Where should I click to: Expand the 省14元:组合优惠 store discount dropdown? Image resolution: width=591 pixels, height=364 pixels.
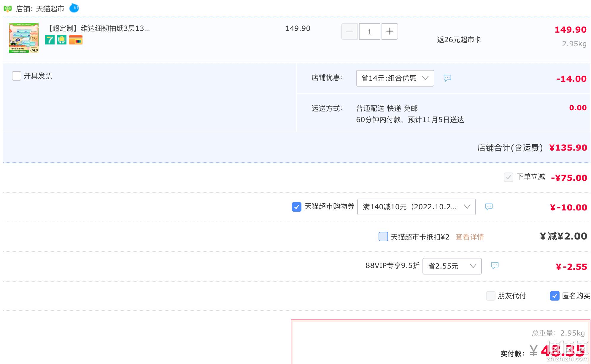[x=395, y=78]
